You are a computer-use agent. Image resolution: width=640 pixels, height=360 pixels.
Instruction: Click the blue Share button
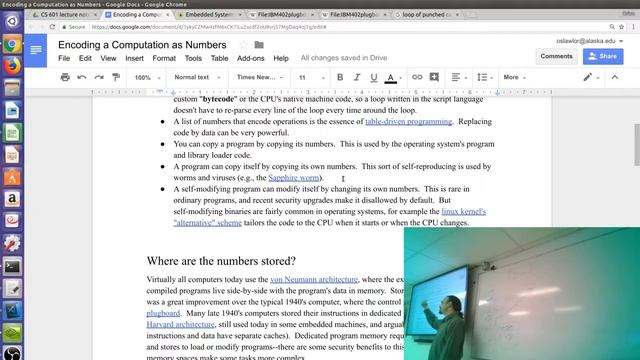[x=603, y=56]
